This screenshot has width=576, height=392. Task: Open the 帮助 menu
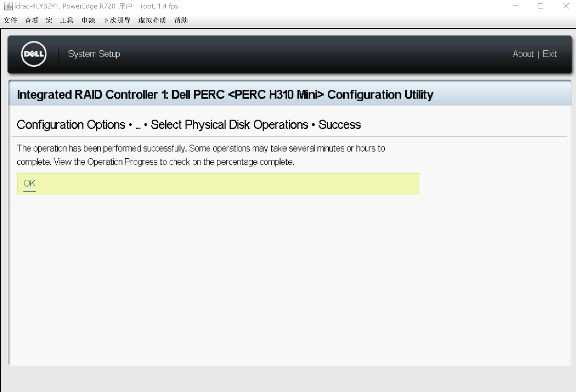click(181, 20)
